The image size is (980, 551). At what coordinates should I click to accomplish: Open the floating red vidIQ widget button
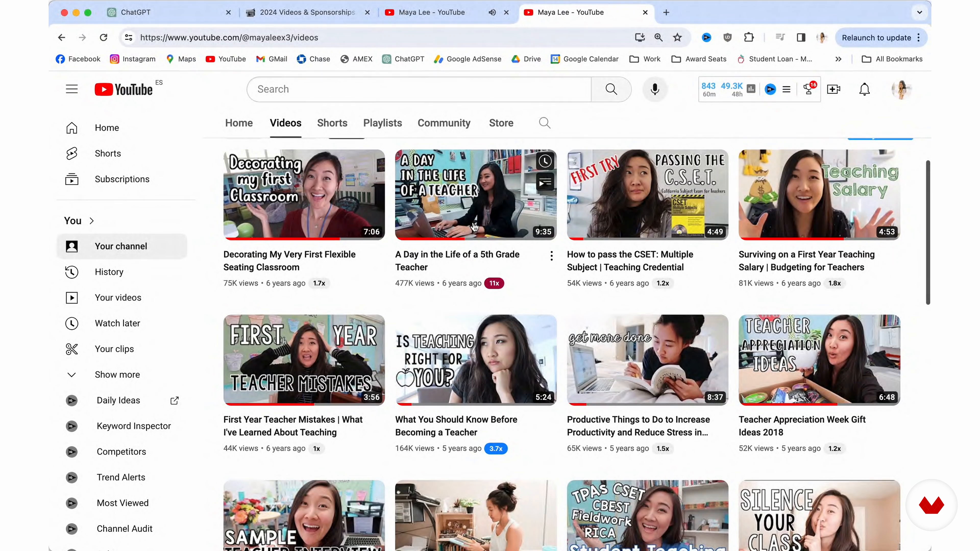(x=931, y=505)
